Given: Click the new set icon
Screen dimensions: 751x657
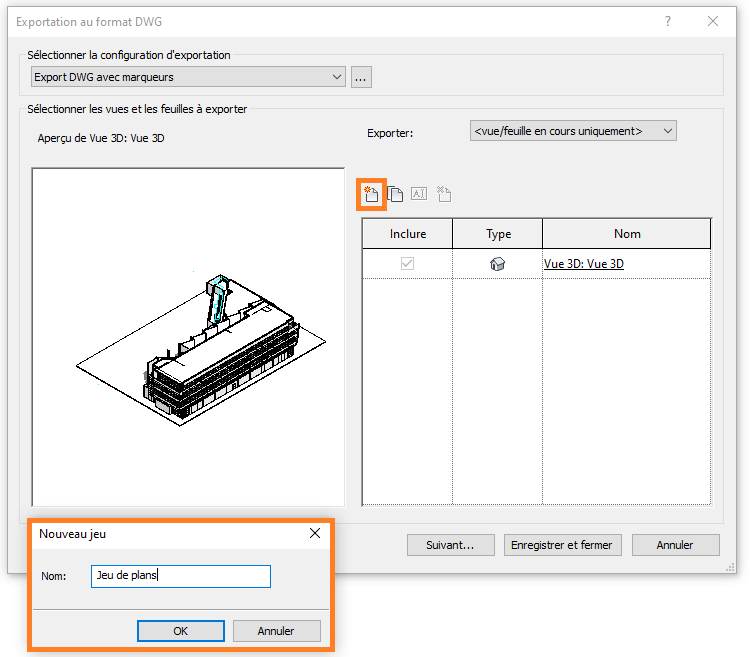Looking at the screenshot, I should [371, 194].
